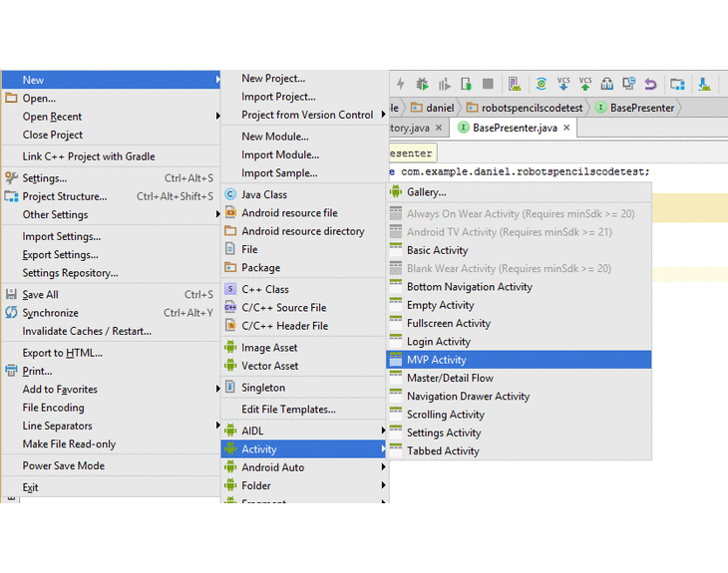Click the Debug app bug icon
This screenshot has height=573, width=728.
pos(422,85)
